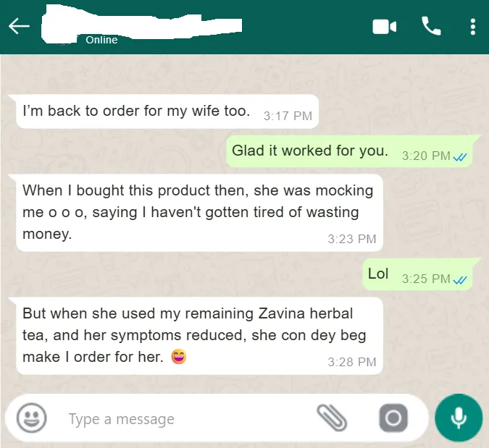Select the 'Glad it worked for you' message

click(x=349, y=151)
